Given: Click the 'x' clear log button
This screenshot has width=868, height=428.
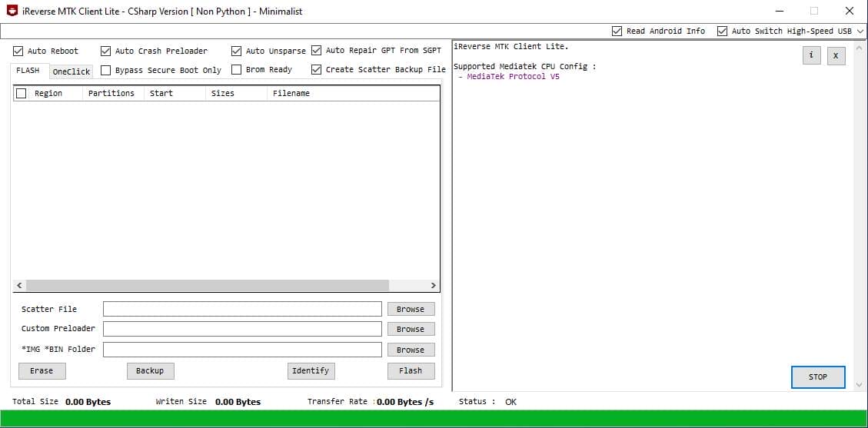Looking at the screenshot, I should coord(836,55).
